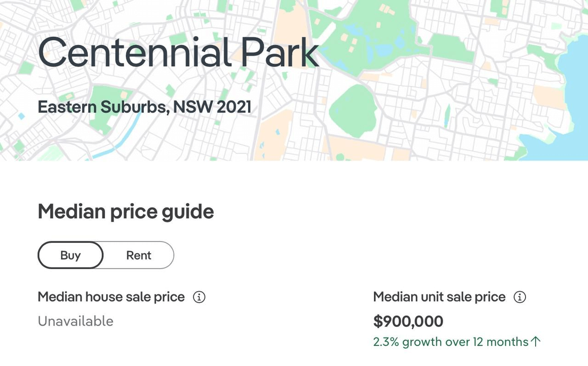The height and width of the screenshot is (366, 588).
Task: Click the oval green park on the map
Action: point(353,110)
